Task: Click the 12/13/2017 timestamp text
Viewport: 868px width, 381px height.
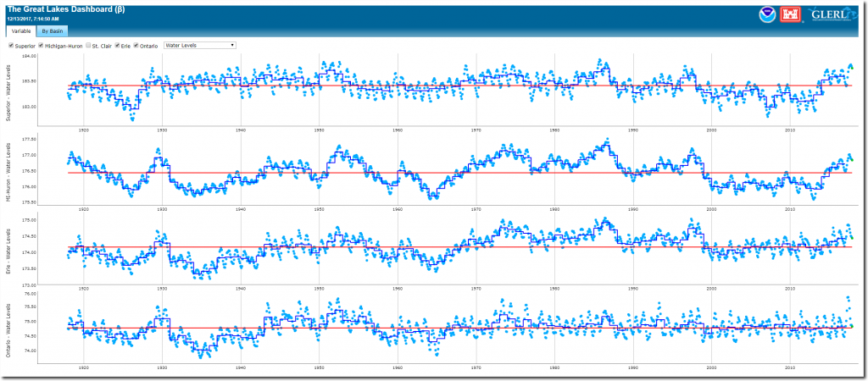Action: click(x=31, y=19)
